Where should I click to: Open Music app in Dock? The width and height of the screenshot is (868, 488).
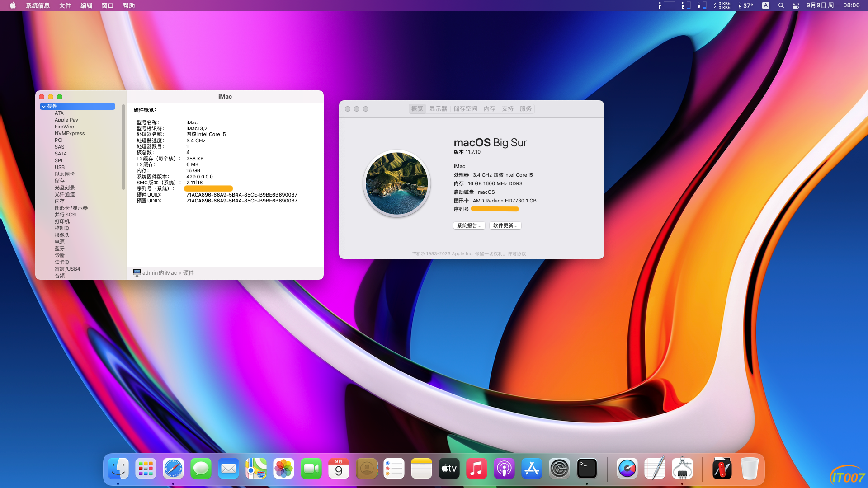(x=476, y=469)
